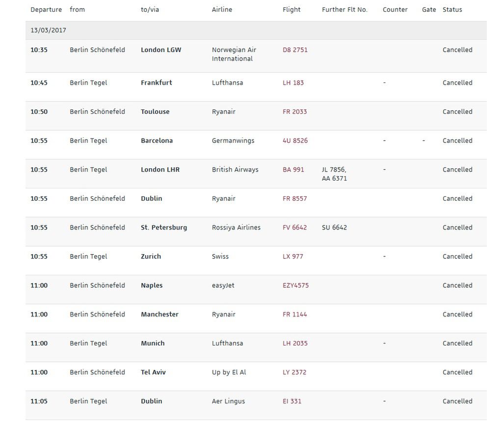Open flight number D8 2751
This screenshot has width=504, height=423.
pos(295,50)
